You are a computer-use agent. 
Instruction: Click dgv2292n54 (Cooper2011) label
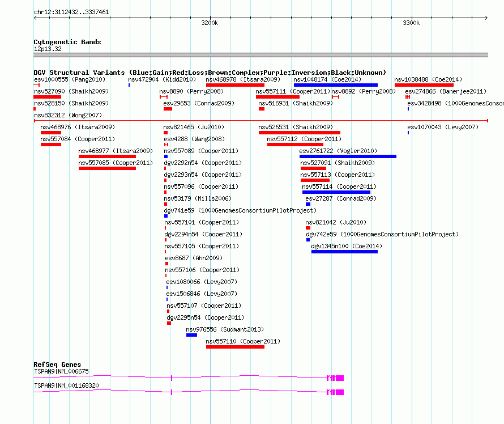tap(203, 163)
